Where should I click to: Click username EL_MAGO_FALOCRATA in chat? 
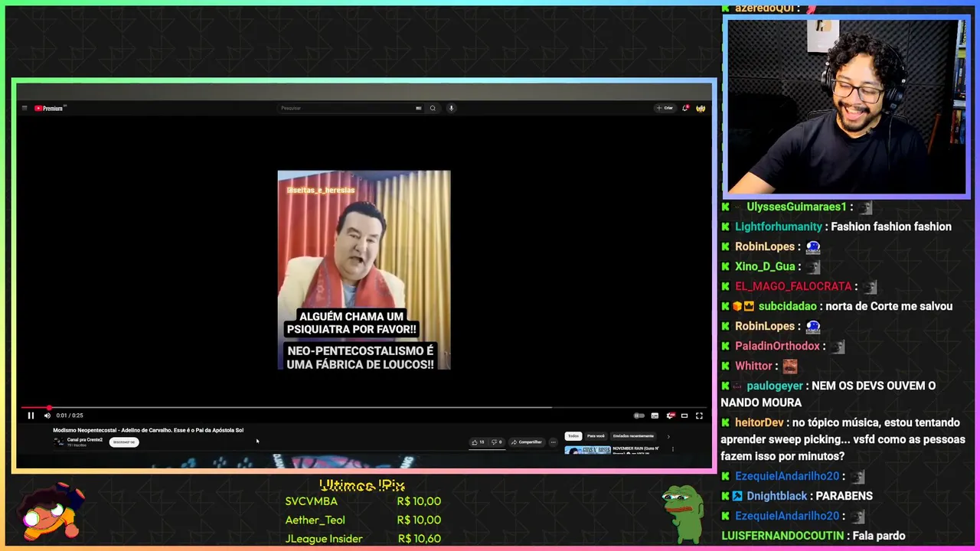pos(793,286)
